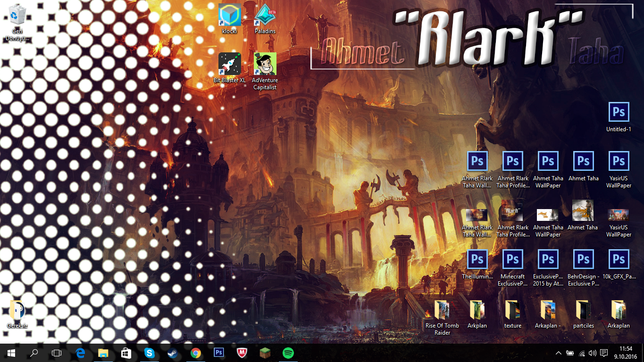Launch Minecraft from the taskbar
This screenshot has width=644, height=362.
point(265,353)
